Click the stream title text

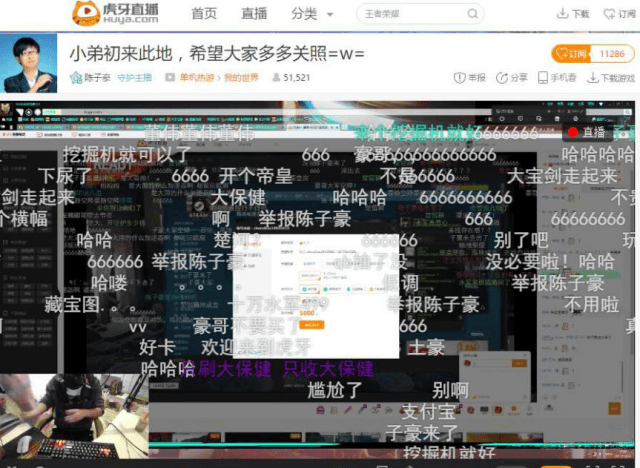pos(217,53)
